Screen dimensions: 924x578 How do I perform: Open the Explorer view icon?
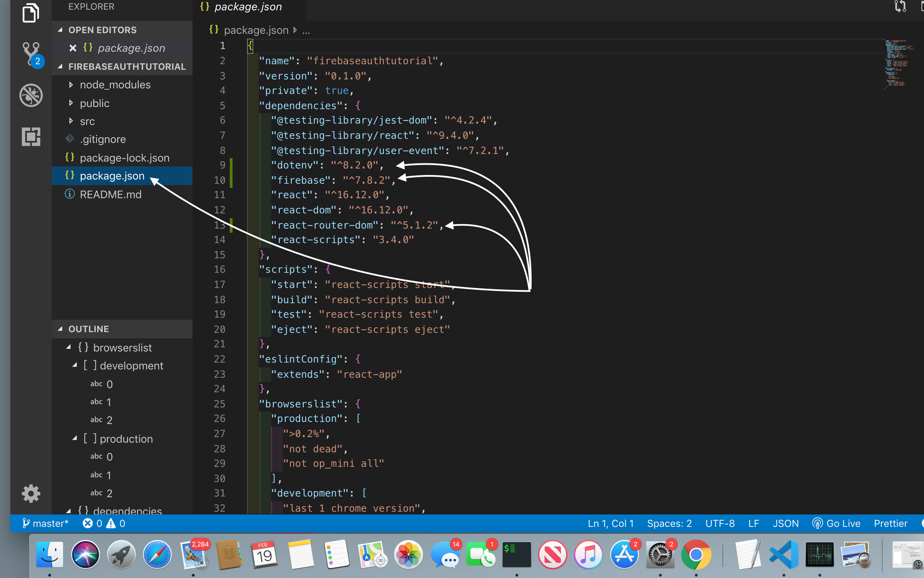(x=31, y=14)
